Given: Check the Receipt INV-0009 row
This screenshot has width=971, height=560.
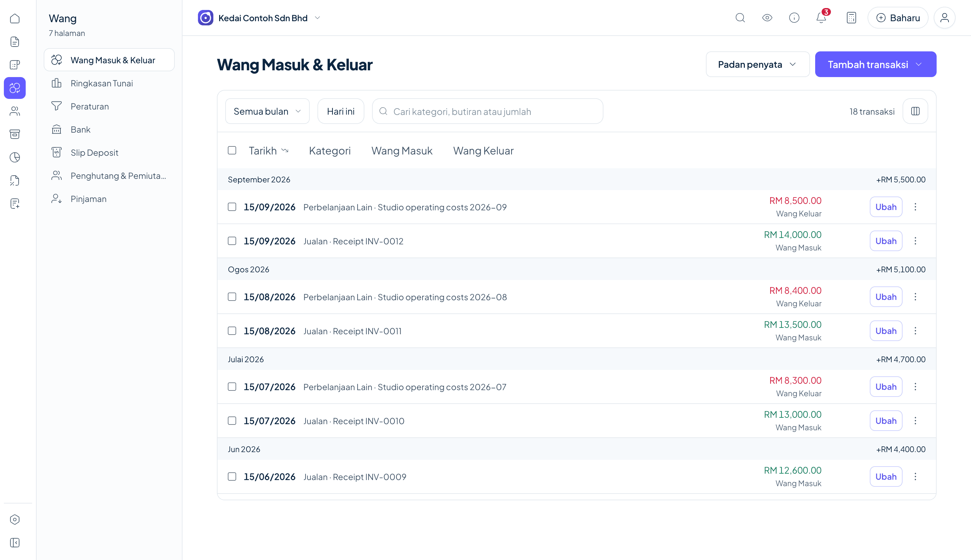Looking at the screenshot, I should coord(232,477).
